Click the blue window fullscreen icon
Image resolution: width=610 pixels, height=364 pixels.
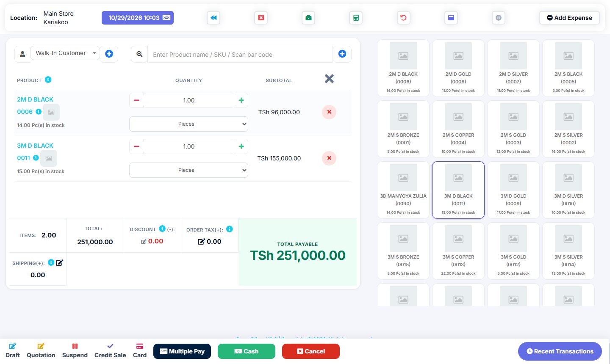(451, 18)
